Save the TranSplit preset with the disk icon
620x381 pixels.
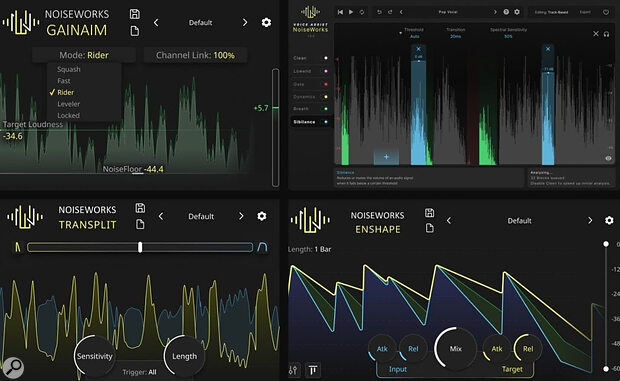coord(140,208)
